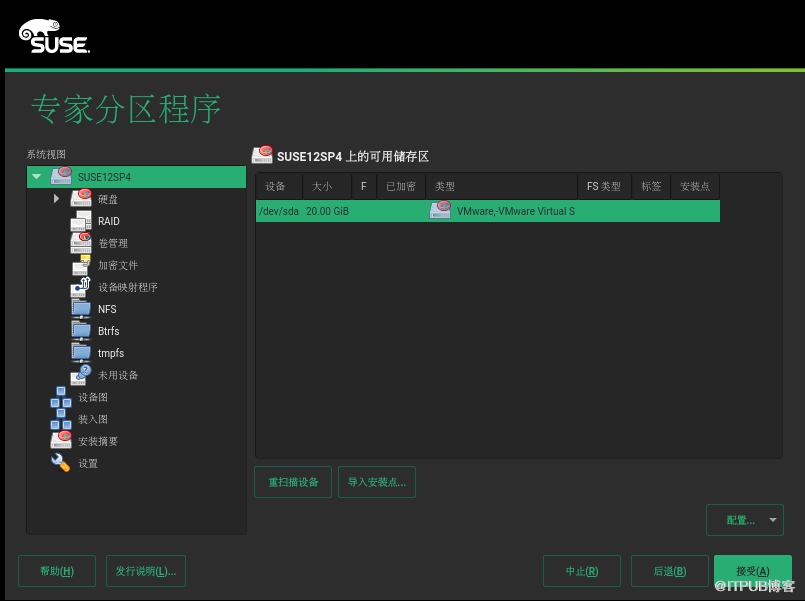Click the tmpfs folder icon
This screenshot has height=601, width=805.
pos(81,353)
